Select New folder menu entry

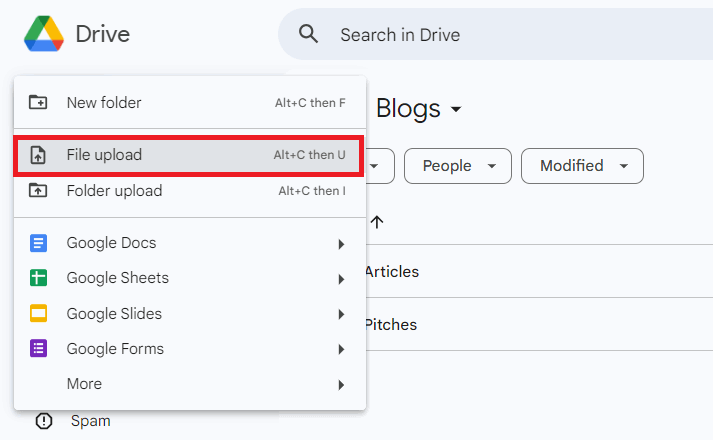click(x=190, y=103)
